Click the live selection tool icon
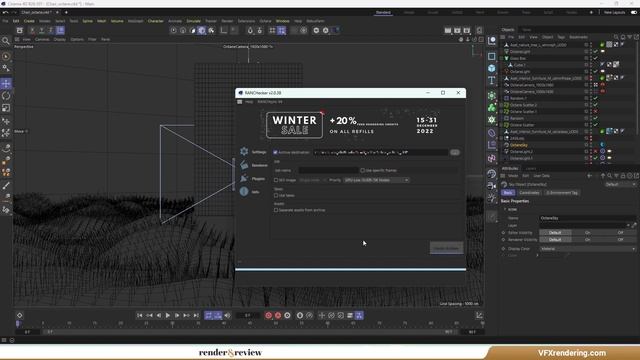 6,56
